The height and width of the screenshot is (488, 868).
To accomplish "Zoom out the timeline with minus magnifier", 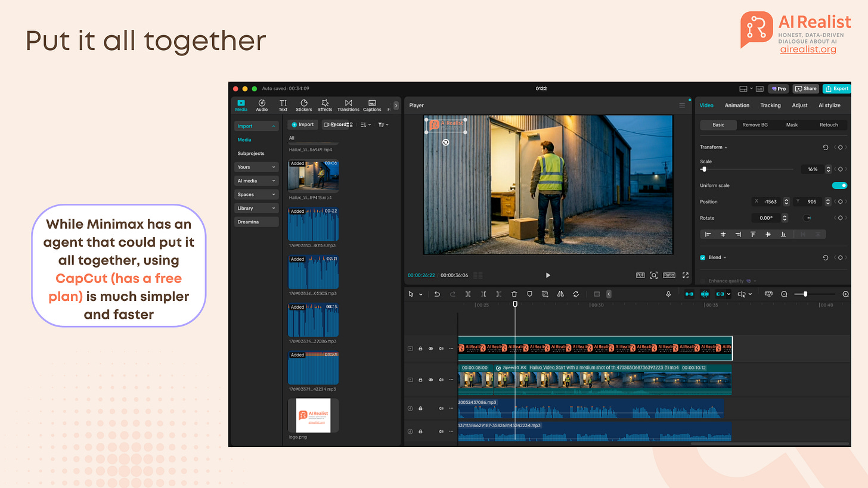I will [784, 294].
